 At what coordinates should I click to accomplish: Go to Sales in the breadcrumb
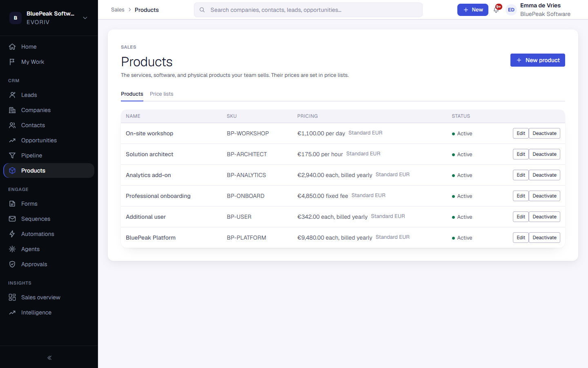(x=118, y=10)
